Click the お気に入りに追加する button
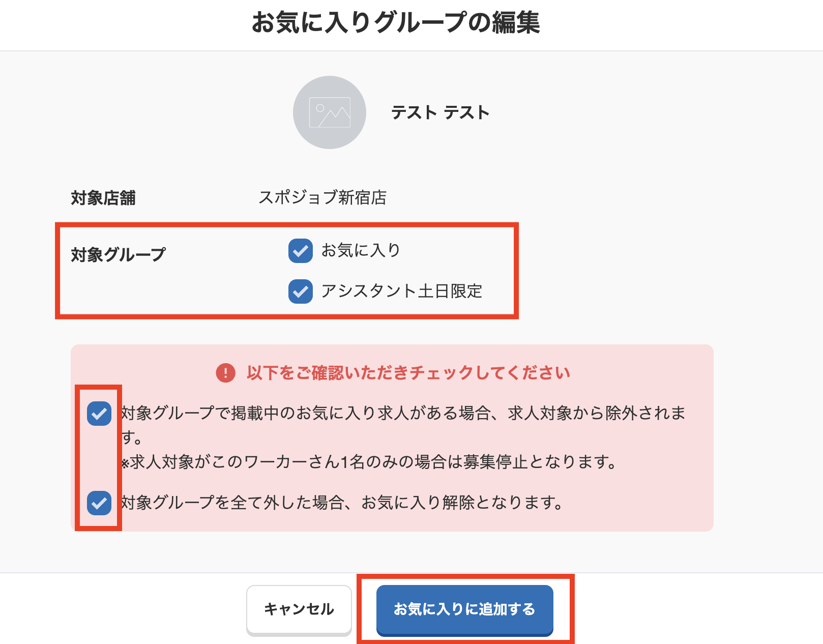This screenshot has width=823, height=644. click(x=464, y=609)
